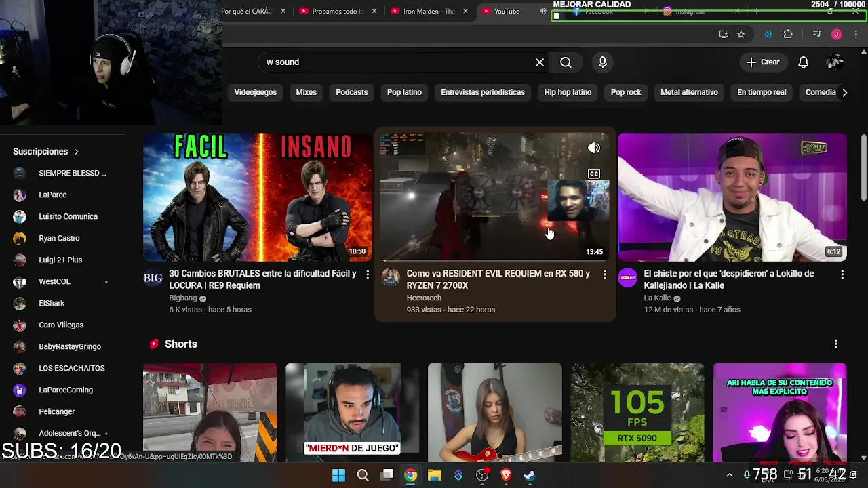Image resolution: width=868 pixels, height=488 pixels.
Task: Bookmark this page with the star icon
Action: click(741, 35)
